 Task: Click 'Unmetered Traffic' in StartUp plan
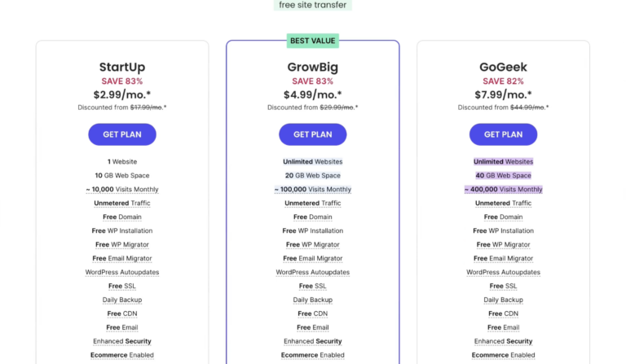point(122,204)
